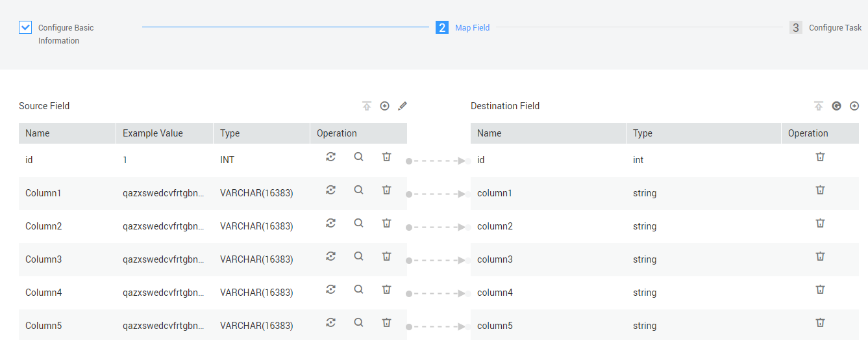This screenshot has height=340, width=868.
Task: Click the add field icon above Destination Field
Action: 854,106
